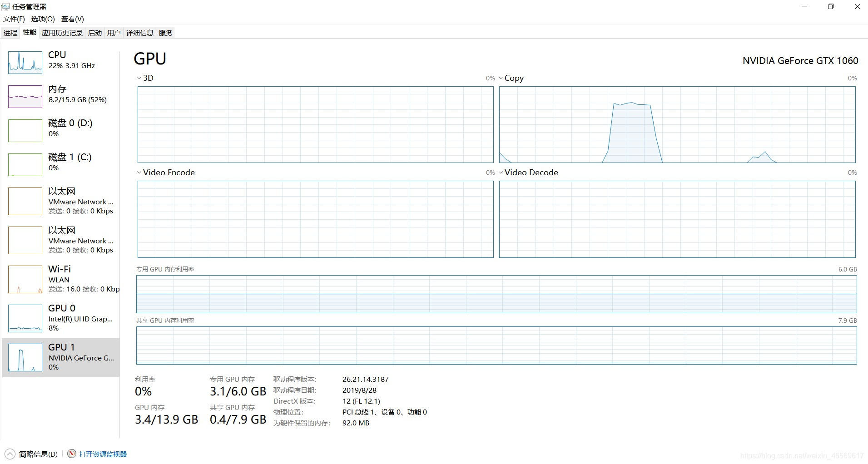Open the 文件(F) menu

[x=14, y=19]
